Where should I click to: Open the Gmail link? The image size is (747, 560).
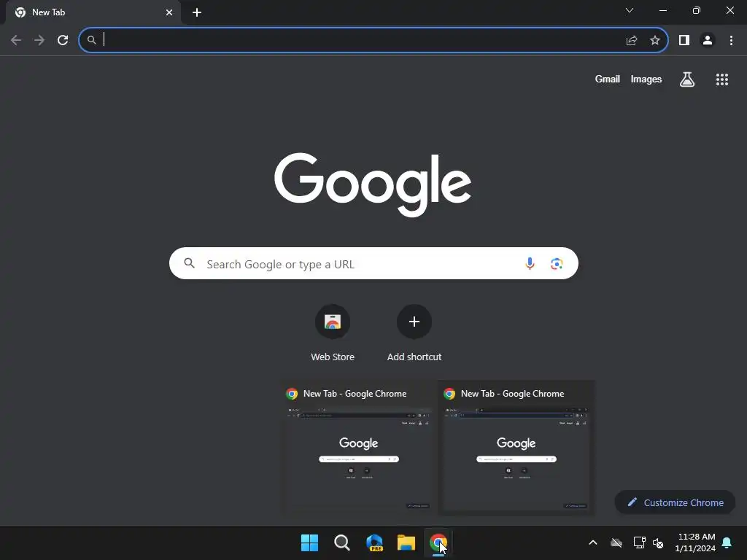pyautogui.click(x=608, y=79)
